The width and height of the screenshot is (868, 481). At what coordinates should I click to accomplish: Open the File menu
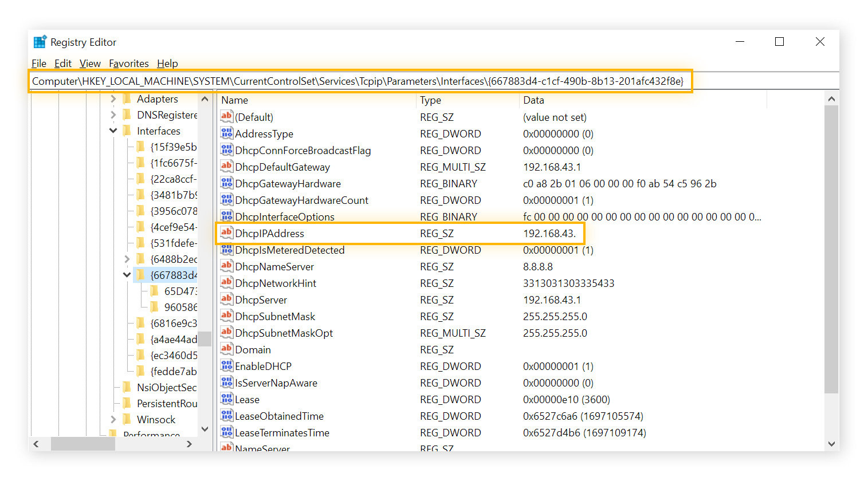coord(39,63)
